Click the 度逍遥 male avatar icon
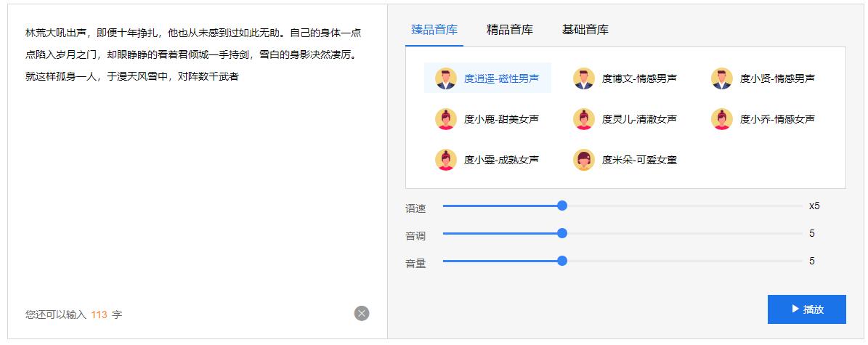The width and height of the screenshot is (868, 345). 446,78
